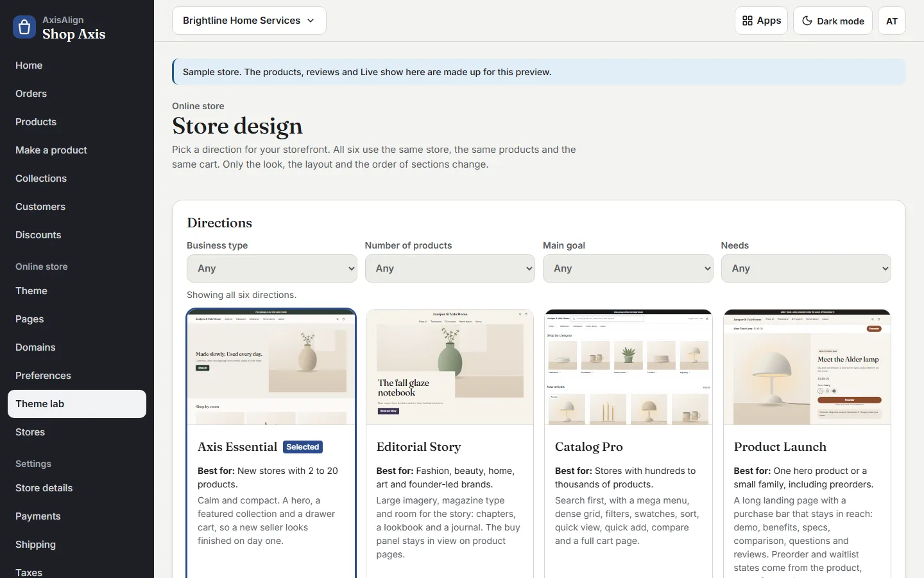Expand the Brightline Home Services store switcher
This screenshot has height=578, width=924.
click(249, 21)
